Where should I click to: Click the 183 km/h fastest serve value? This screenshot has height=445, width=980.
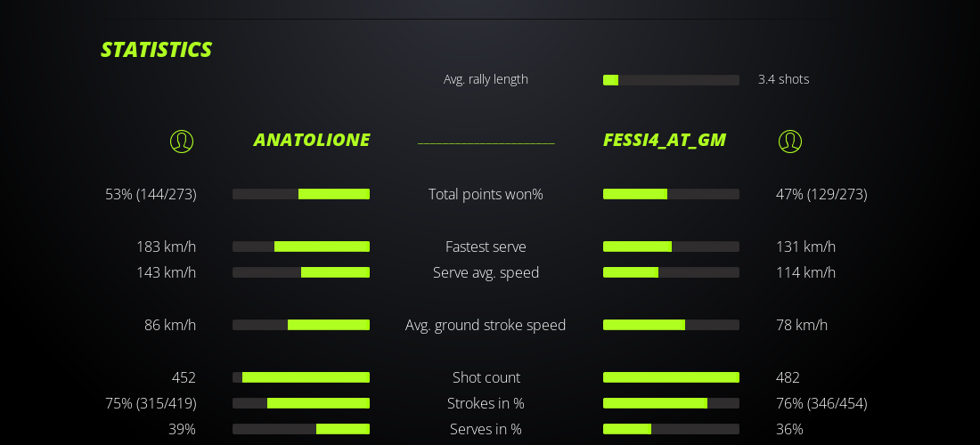[x=166, y=247]
